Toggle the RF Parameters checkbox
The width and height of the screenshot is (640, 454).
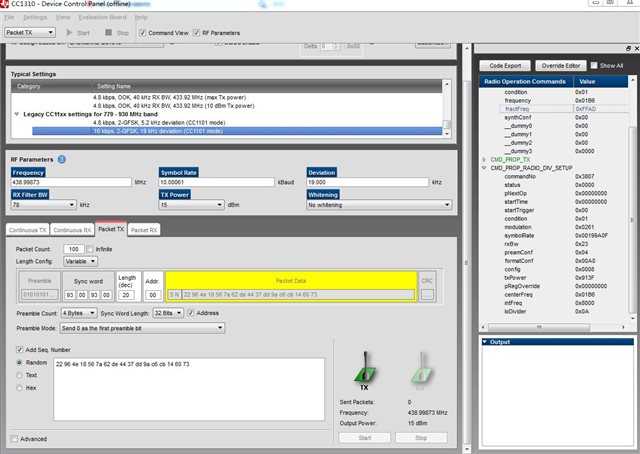[x=196, y=33]
